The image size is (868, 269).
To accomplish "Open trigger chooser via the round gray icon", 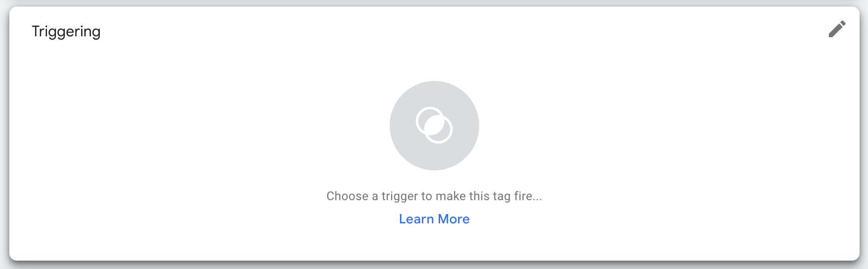I will (x=434, y=126).
